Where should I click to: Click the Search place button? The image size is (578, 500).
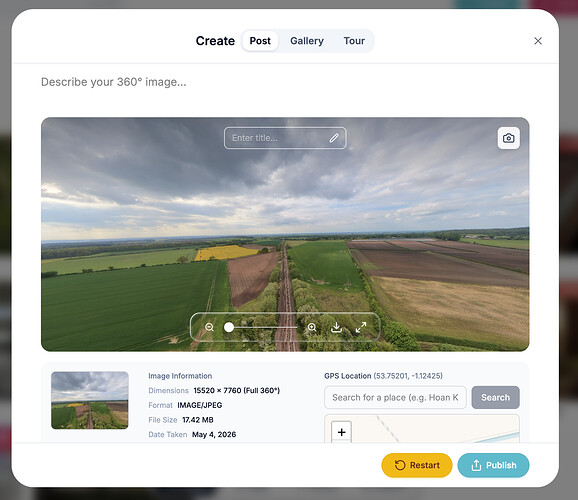pyautogui.click(x=495, y=397)
